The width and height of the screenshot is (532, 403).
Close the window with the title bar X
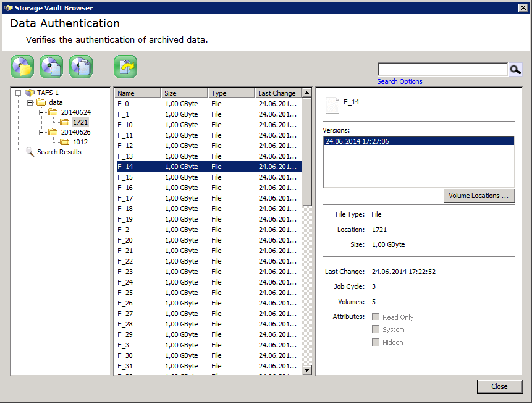pyautogui.click(x=523, y=8)
